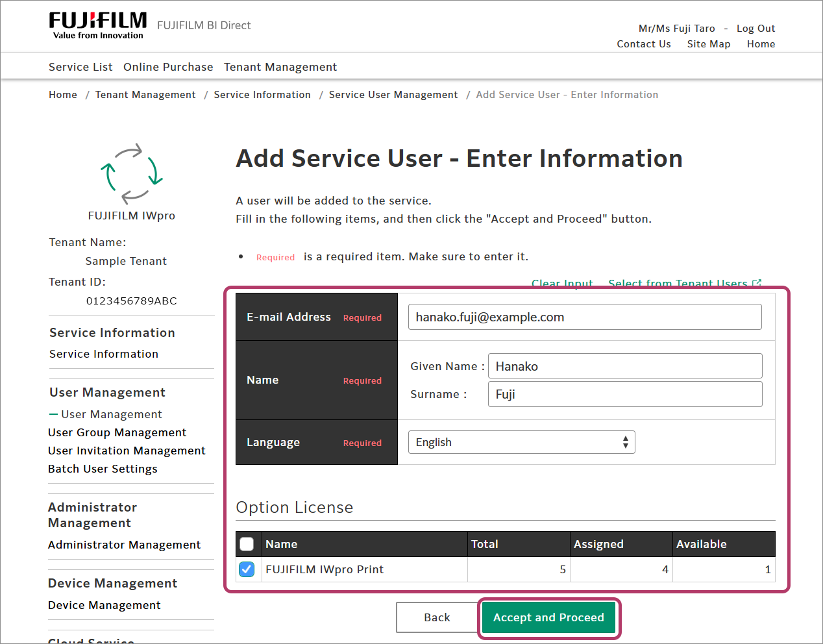Click Service User Management breadcrumb

tap(393, 95)
